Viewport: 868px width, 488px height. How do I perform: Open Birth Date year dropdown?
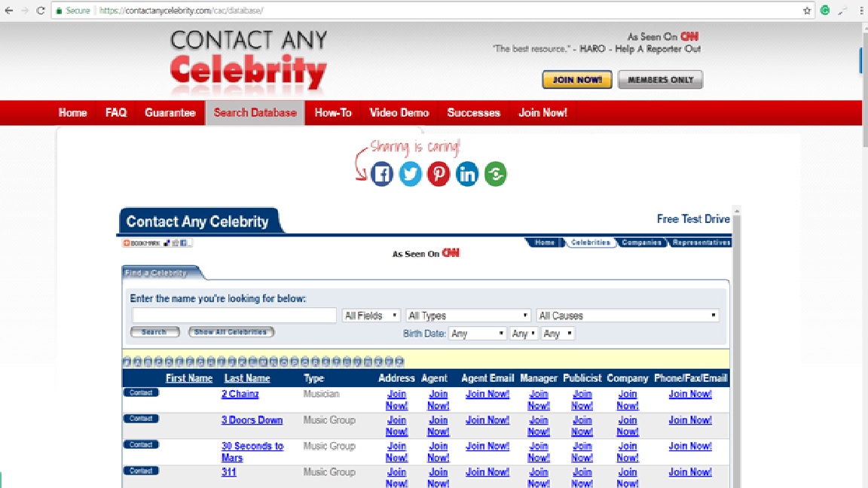click(558, 334)
